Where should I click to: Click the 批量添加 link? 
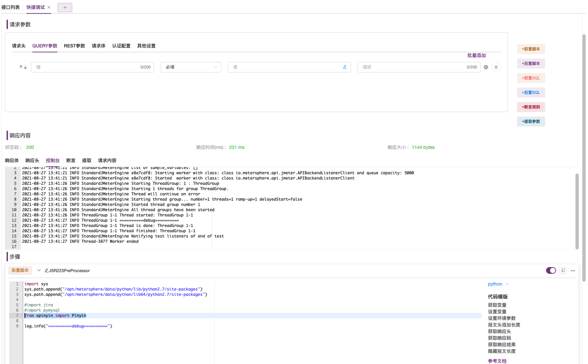(x=476, y=55)
